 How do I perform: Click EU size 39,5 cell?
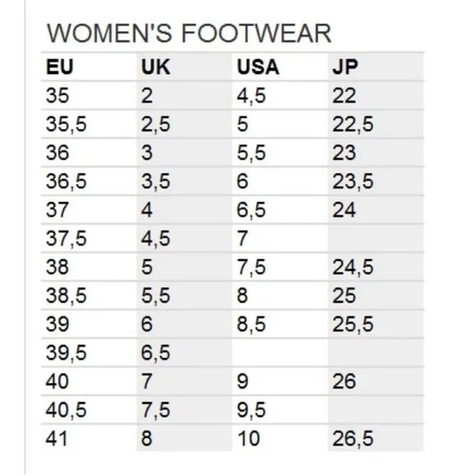pyautogui.click(x=89, y=353)
